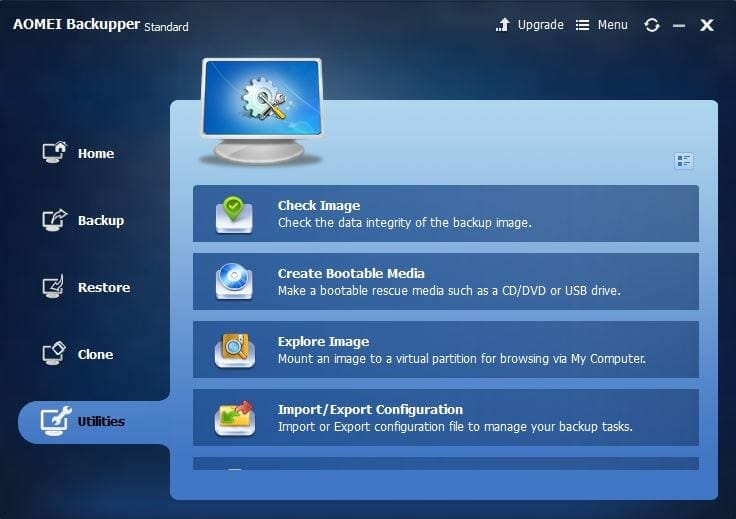Click the Utilities wrench icon
736x519 pixels.
coord(55,420)
